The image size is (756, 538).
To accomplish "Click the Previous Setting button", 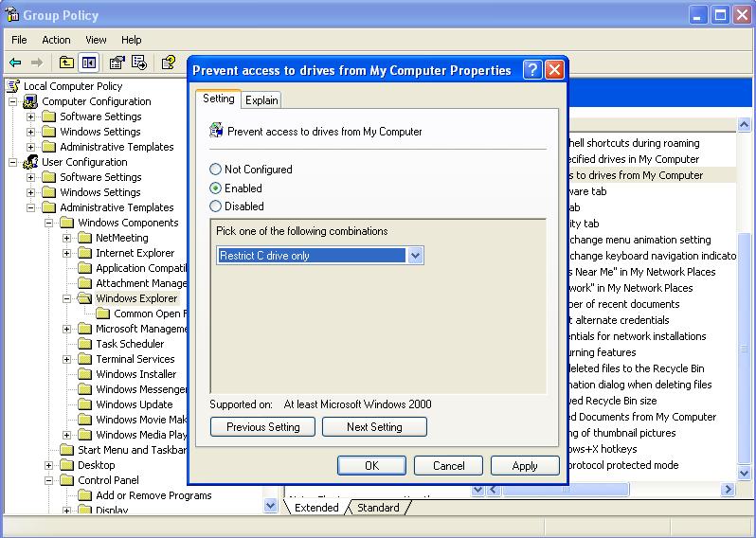I will (262, 427).
